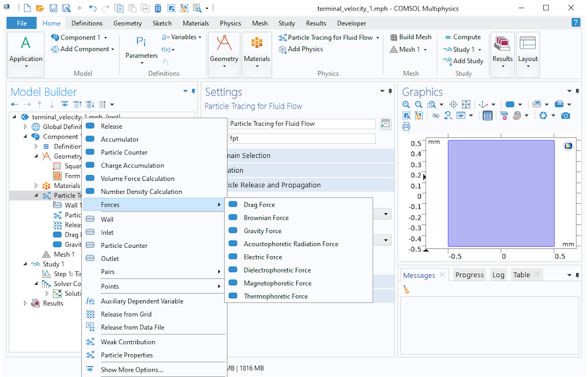588x377 pixels.
Task: Select Thermophoretic Force from submenu
Action: pos(299,296)
